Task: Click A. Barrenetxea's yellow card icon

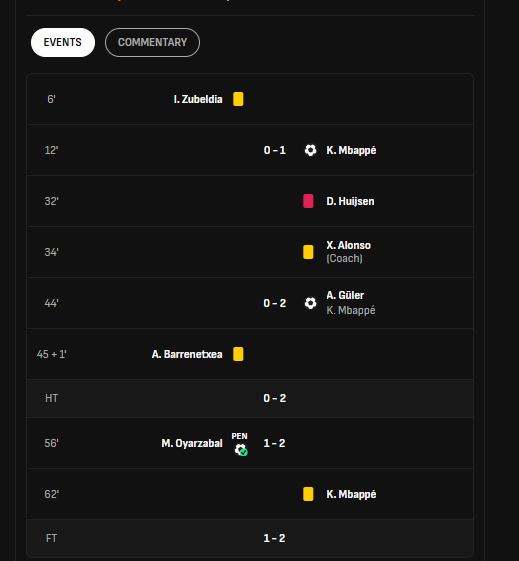Action: [238, 354]
